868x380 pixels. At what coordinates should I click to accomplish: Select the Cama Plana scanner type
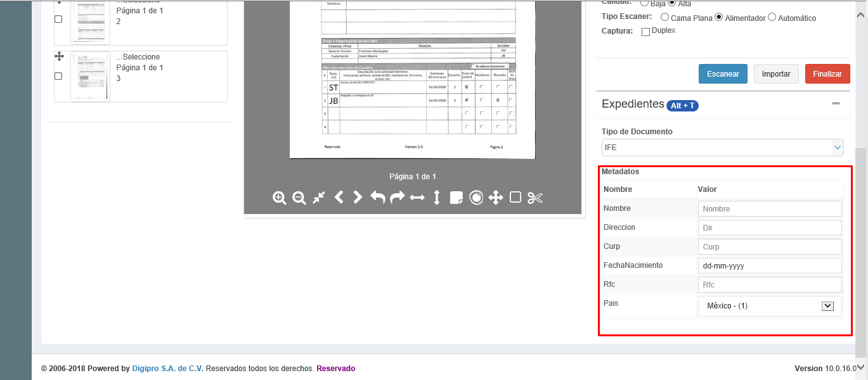pyautogui.click(x=664, y=17)
